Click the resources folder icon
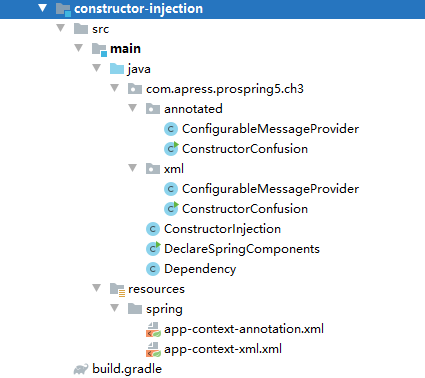The image size is (425, 378). click(x=117, y=289)
